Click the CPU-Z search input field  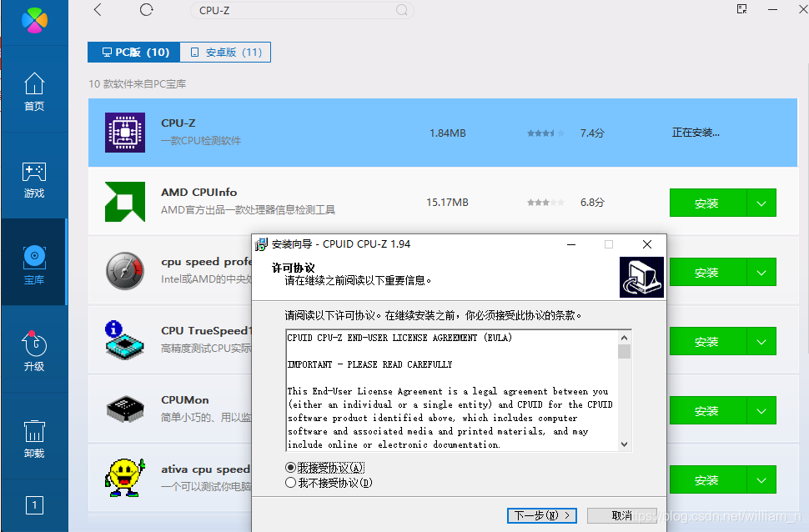[302, 10]
